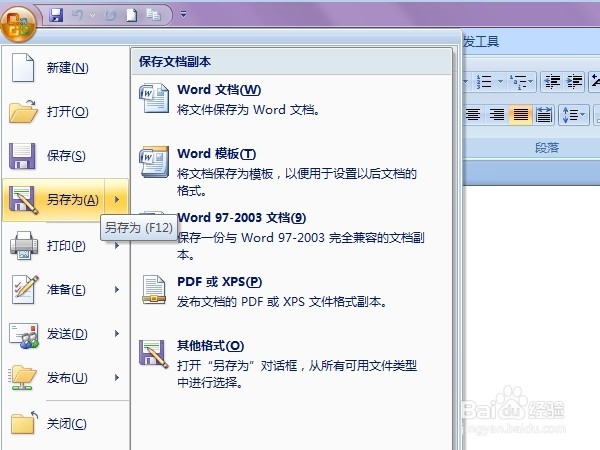The width and height of the screenshot is (600, 450).
Task: Save as Word 文档(W)
Action: [x=292, y=99]
